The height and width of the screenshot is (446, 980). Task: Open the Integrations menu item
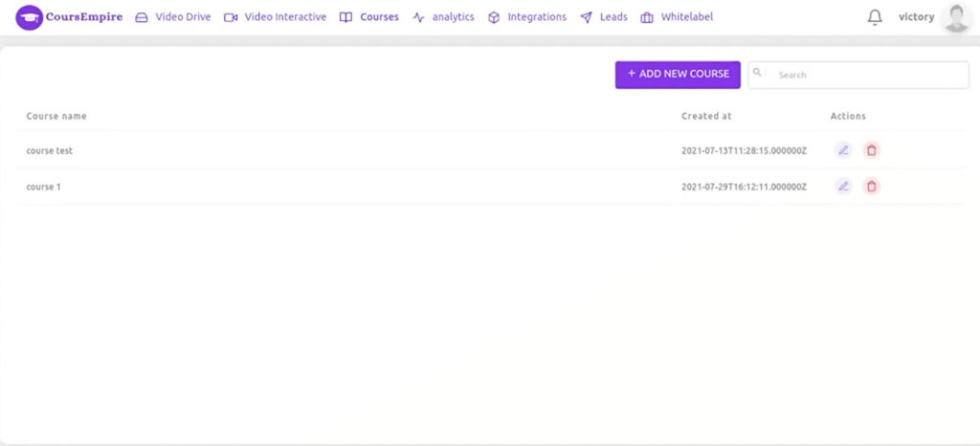tap(537, 17)
